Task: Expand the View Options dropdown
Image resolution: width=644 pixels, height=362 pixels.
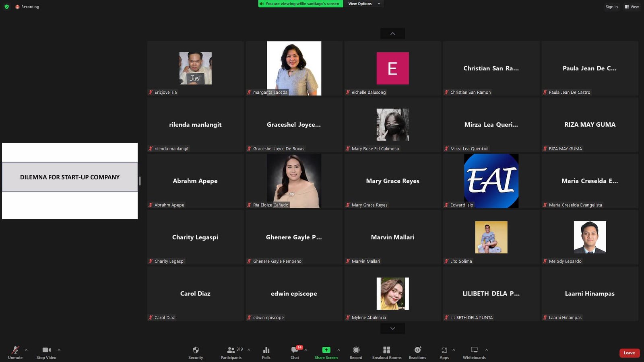Action: 364,4
